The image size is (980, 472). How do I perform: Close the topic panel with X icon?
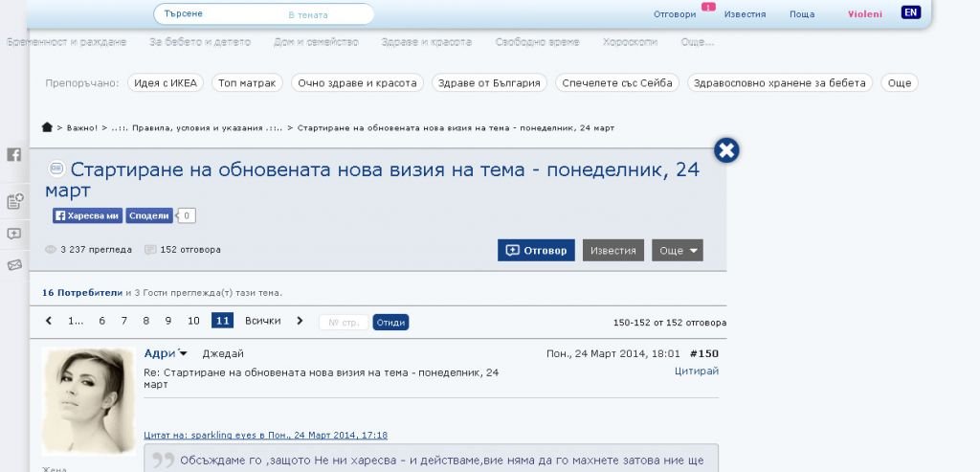pyautogui.click(x=726, y=150)
